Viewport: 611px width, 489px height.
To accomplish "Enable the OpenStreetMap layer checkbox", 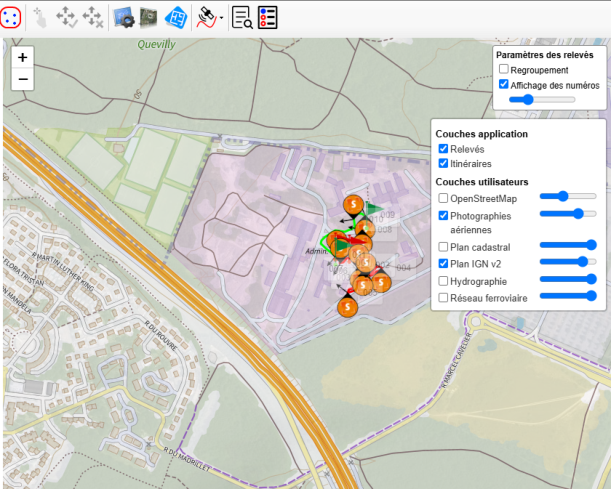I will (444, 199).
